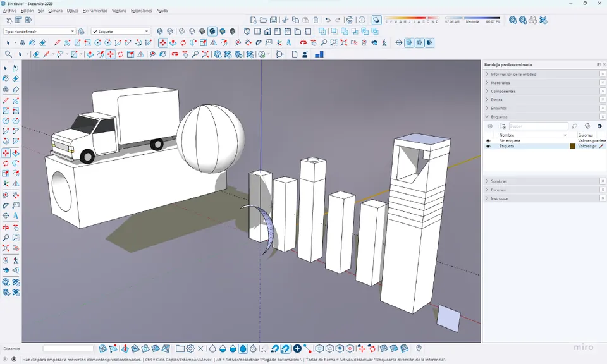Open the Cámara menu
This screenshot has width=607, height=364.
click(x=56, y=11)
